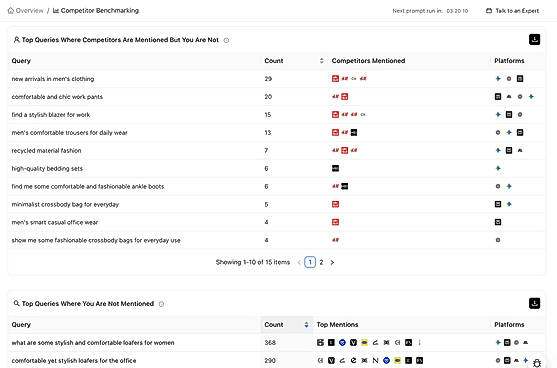Click the yellow brand logo in loafers for women row

pos(364,342)
